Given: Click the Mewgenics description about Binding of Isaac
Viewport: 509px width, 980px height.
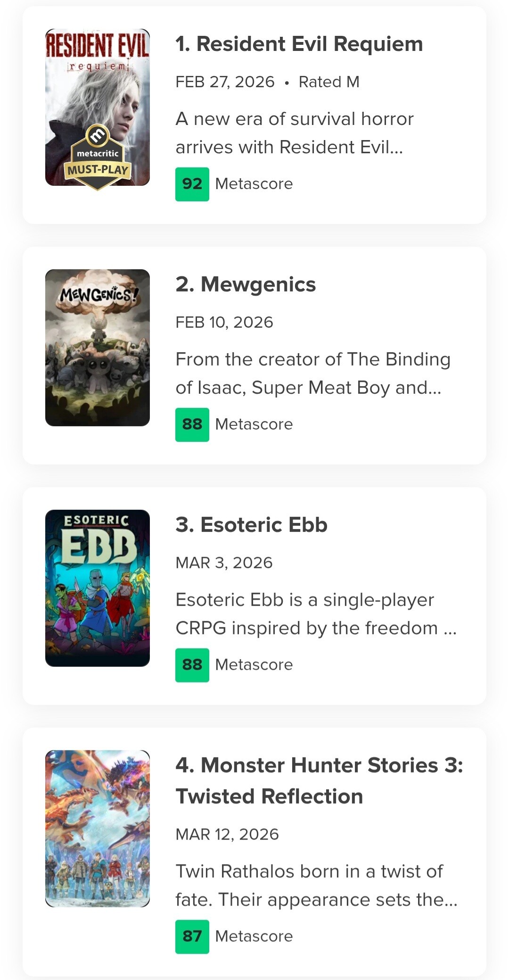Looking at the screenshot, I should (312, 374).
